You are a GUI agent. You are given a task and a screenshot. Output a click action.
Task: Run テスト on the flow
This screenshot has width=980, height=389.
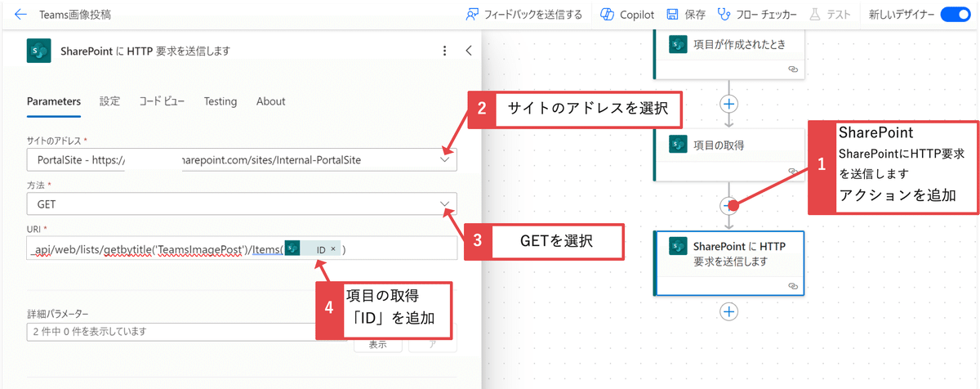(830, 15)
